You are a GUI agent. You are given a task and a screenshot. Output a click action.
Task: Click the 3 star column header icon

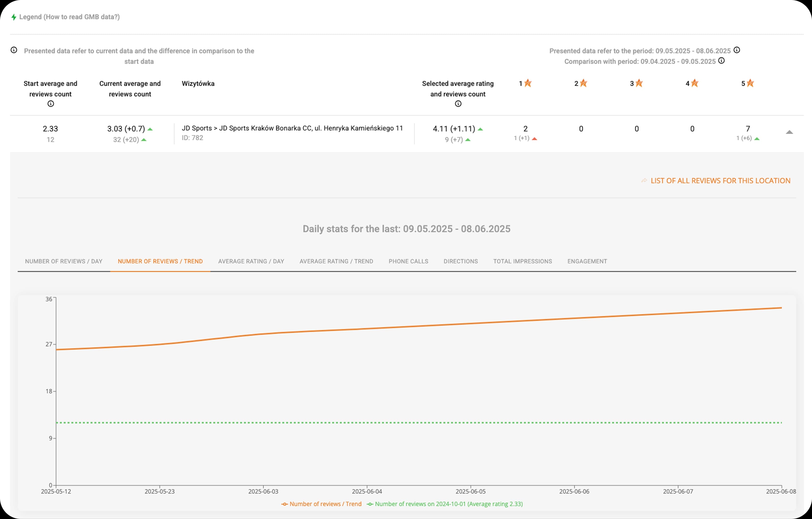click(x=639, y=83)
